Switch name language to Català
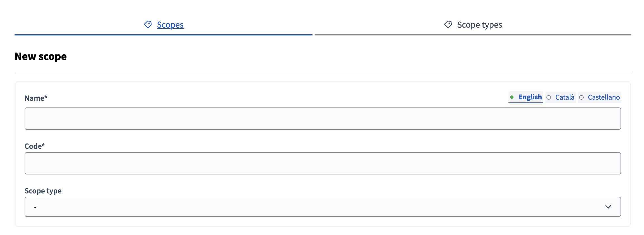 (565, 97)
